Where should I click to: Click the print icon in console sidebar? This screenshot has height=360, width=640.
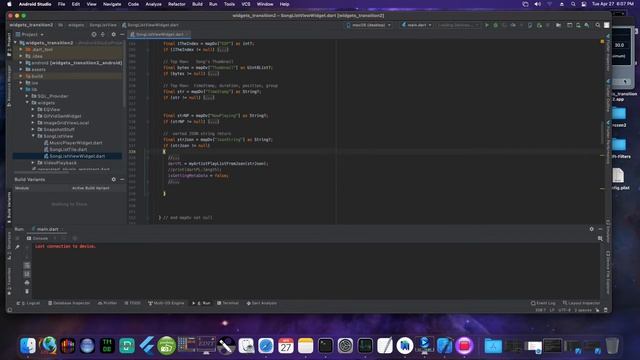tap(27, 282)
